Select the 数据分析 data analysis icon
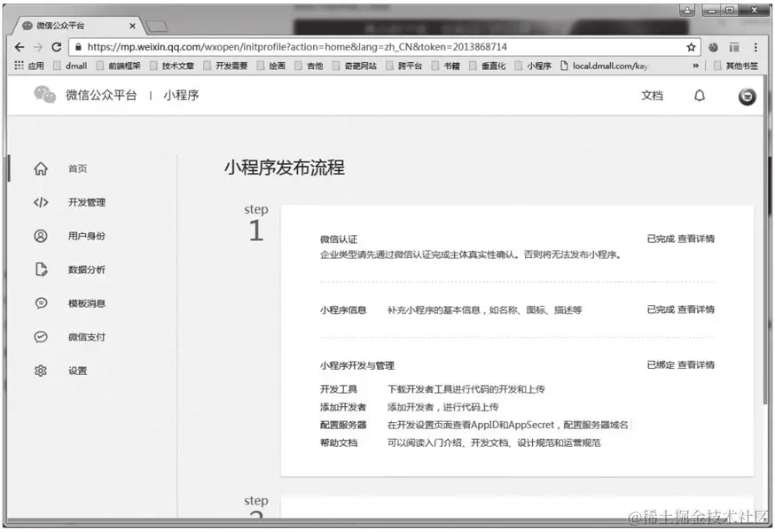This screenshot has height=532, width=775. coord(40,270)
